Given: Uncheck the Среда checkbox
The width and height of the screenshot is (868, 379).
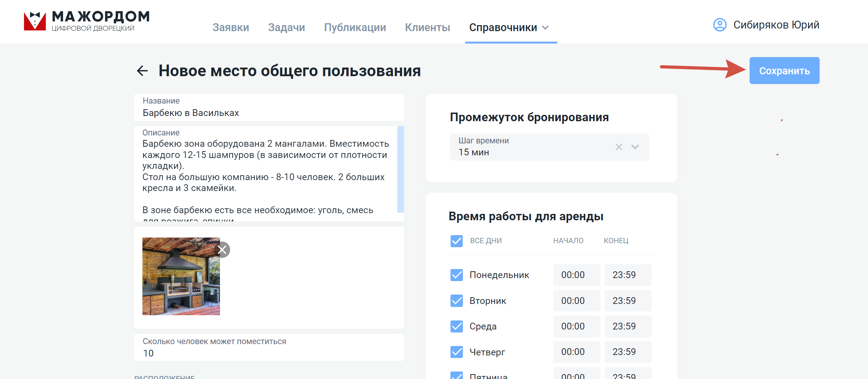Looking at the screenshot, I should (x=456, y=326).
